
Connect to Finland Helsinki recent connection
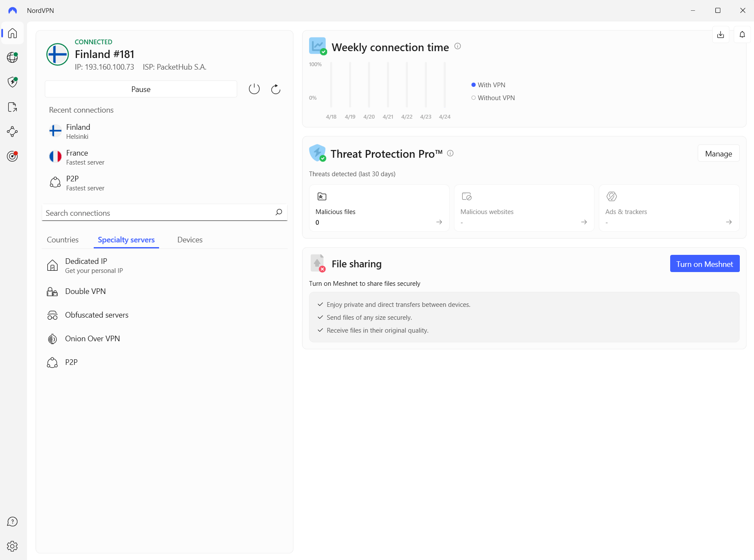165,131
